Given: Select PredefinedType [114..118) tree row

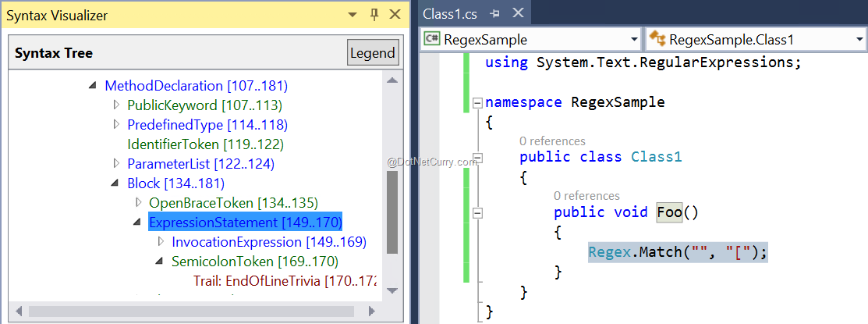Looking at the screenshot, I should pos(207,125).
